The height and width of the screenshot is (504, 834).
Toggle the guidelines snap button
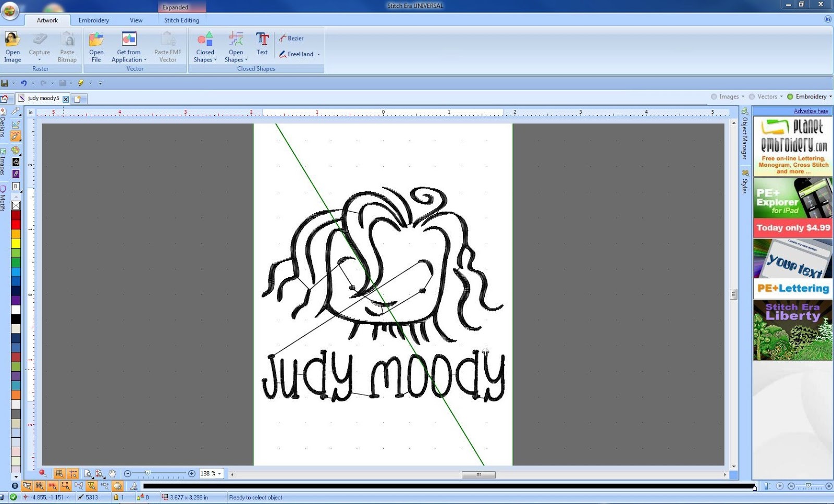(x=73, y=473)
